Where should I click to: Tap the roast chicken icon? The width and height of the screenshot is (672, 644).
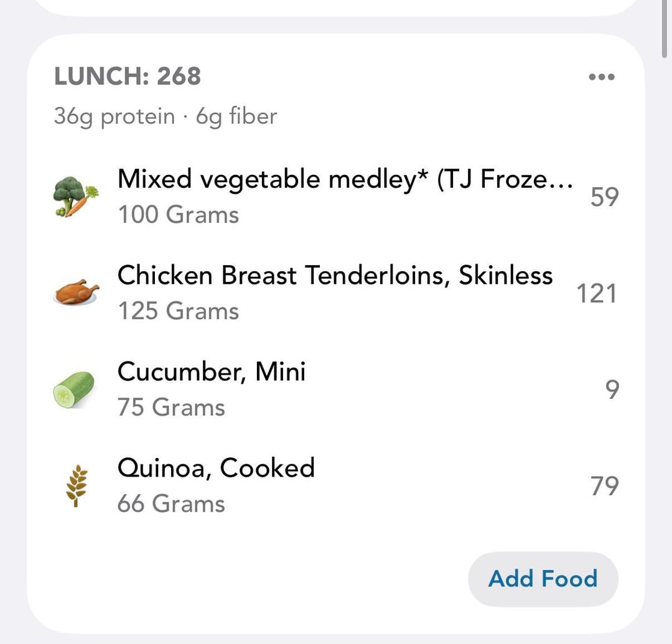[75, 292]
